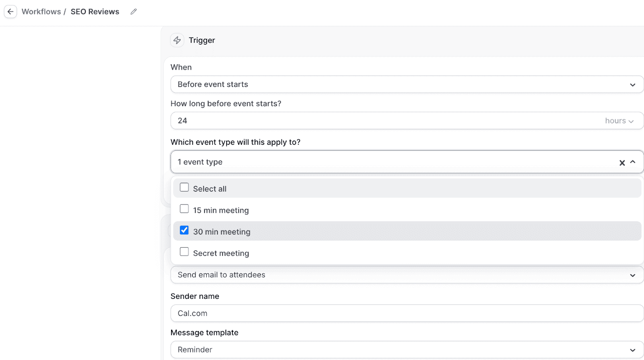Select the 'Secret meeting' option row

[221, 253]
